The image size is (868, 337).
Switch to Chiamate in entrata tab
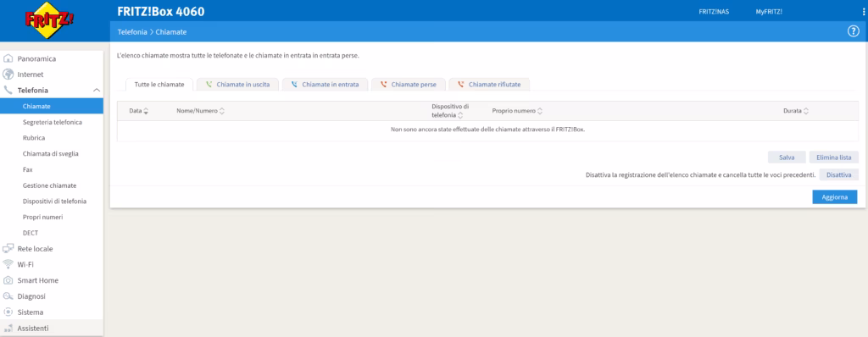click(325, 85)
